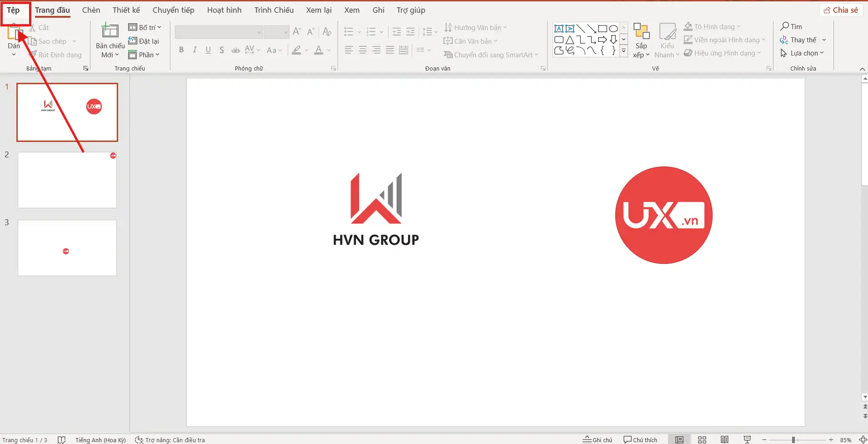The image size is (868, 444).
Task: Switch to the Trình Chiếu tab
Action: [274, 10]
